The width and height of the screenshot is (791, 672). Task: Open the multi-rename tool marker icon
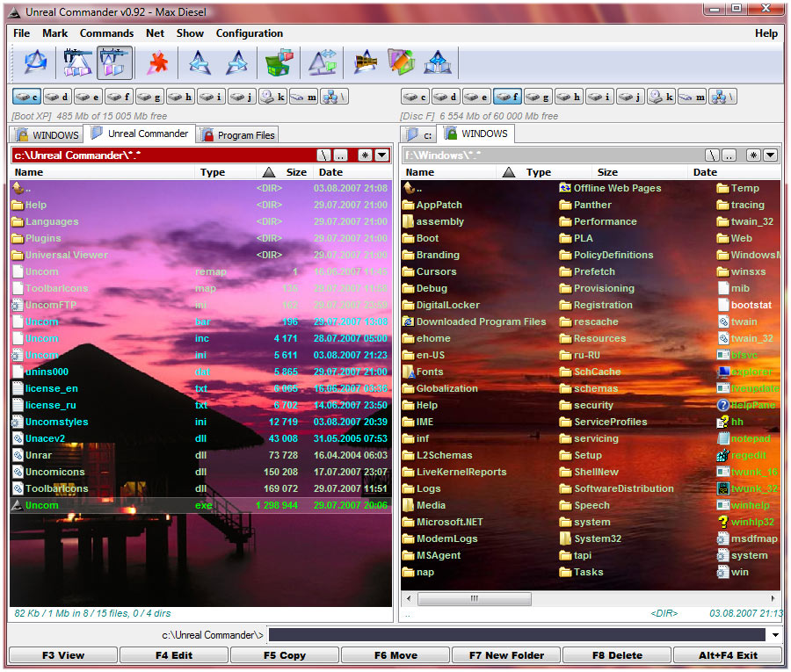pos(402,62)
